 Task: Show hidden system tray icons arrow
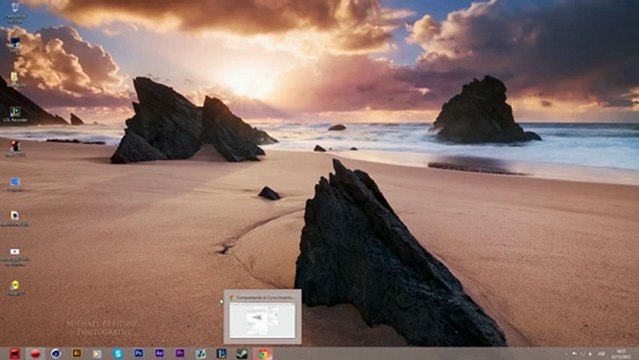(566, 354)
